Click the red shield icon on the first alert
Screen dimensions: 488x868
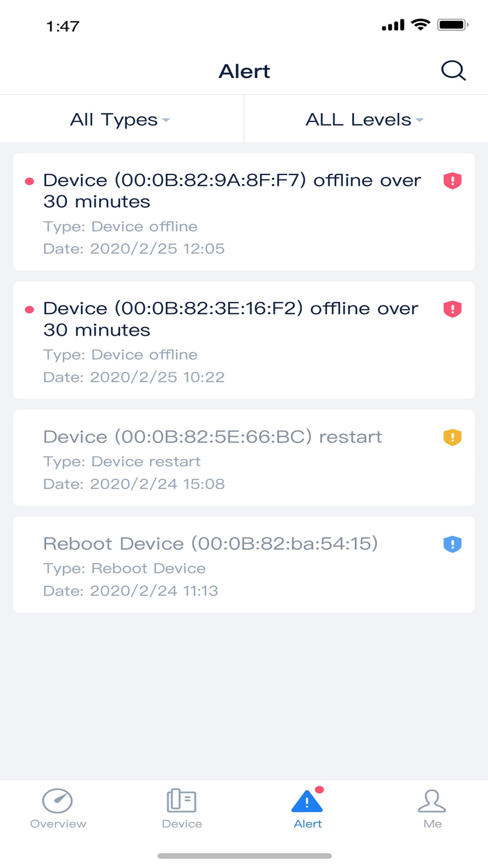452,181
